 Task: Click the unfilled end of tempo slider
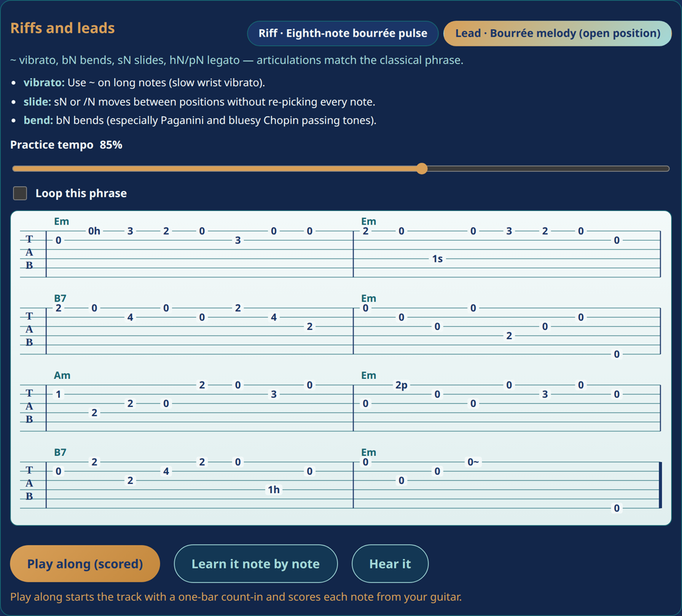[548, 169]
